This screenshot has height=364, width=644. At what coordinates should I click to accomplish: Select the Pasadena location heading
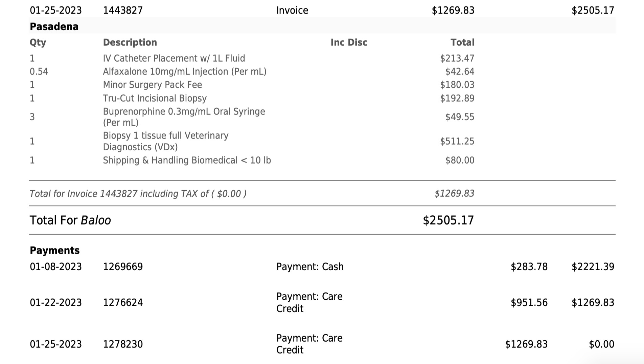(54, 26)
